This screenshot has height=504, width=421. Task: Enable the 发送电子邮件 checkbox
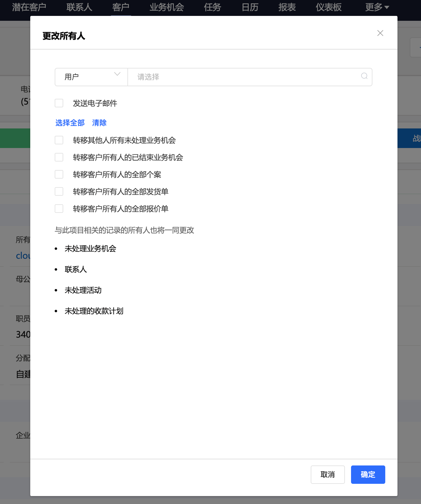(59, 103)
